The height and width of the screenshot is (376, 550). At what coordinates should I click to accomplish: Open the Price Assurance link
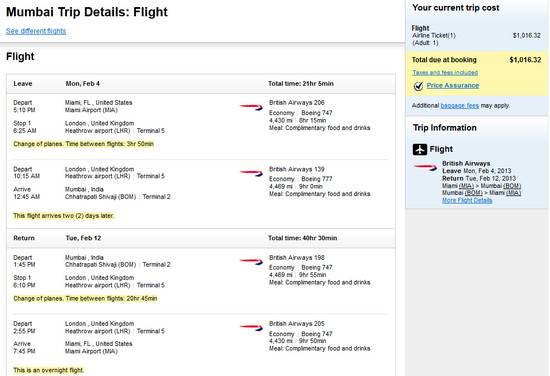pyautogui.click(x=452, y=86)
